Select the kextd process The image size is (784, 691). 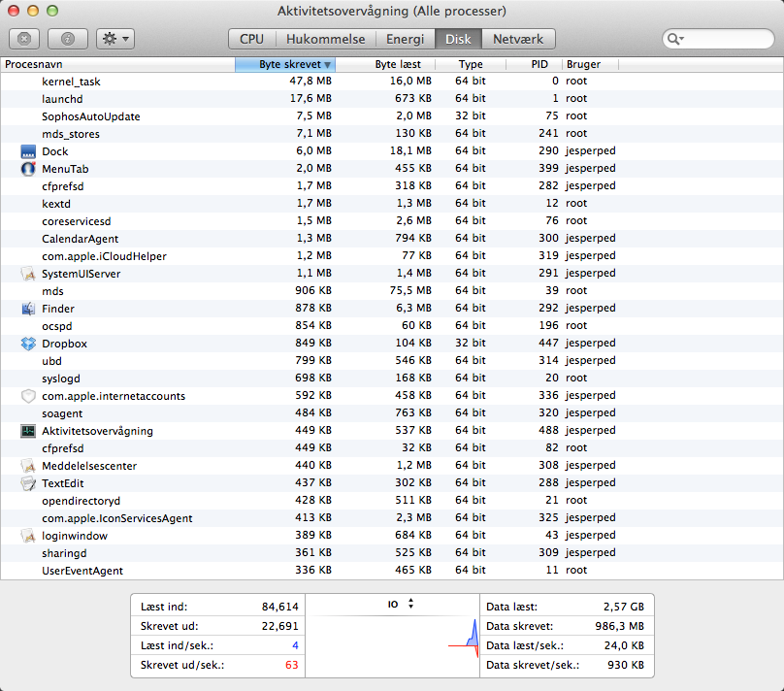click(392, 204)
